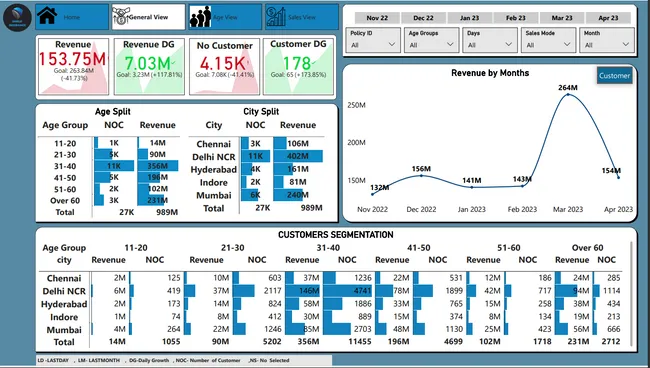
Task: Click the round company logo icon
Action: (17, 17)
